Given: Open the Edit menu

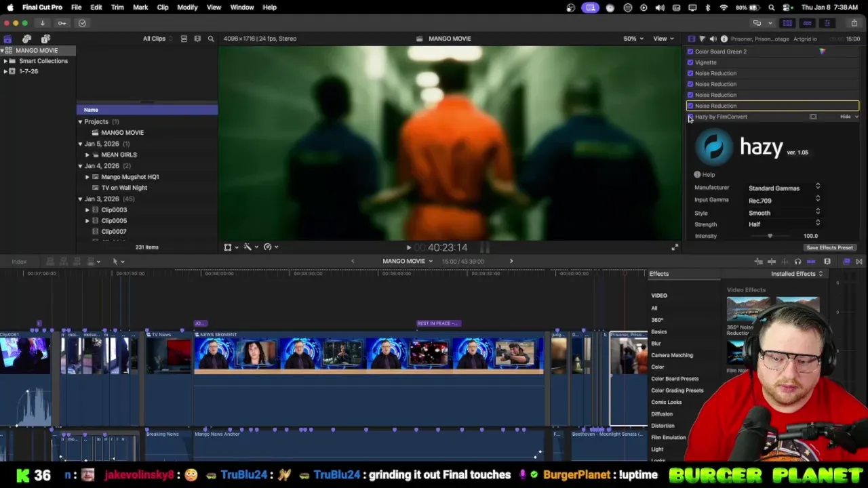Looking at the screenshot, I should tap(96, 7).
